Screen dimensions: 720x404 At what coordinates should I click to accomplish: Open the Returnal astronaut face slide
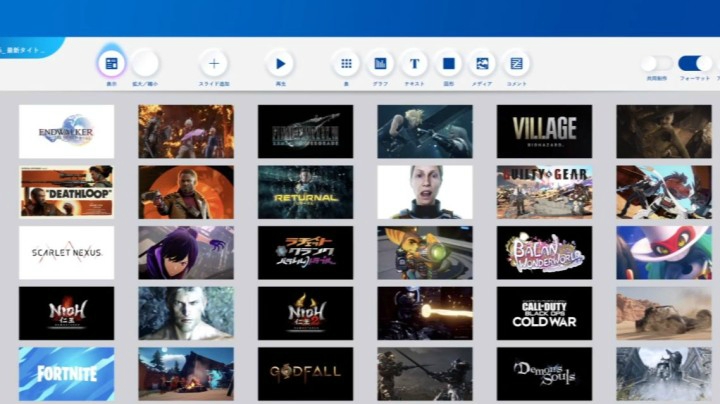425,192
